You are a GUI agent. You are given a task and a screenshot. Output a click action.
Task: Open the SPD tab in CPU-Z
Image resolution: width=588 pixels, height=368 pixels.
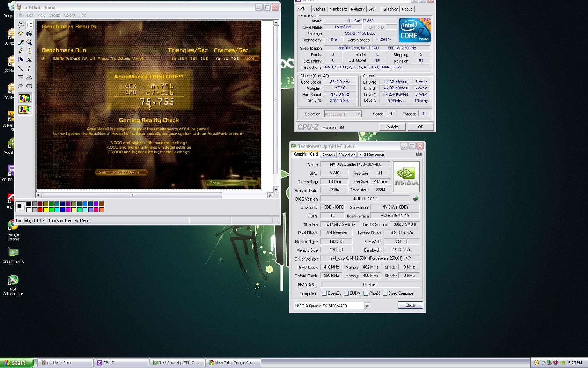click(x=372, y=9)
